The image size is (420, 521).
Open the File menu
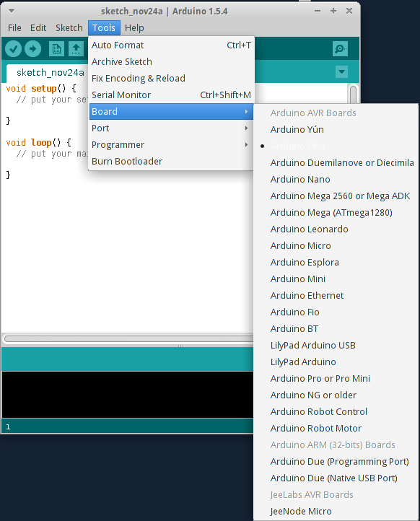(14, 28)
